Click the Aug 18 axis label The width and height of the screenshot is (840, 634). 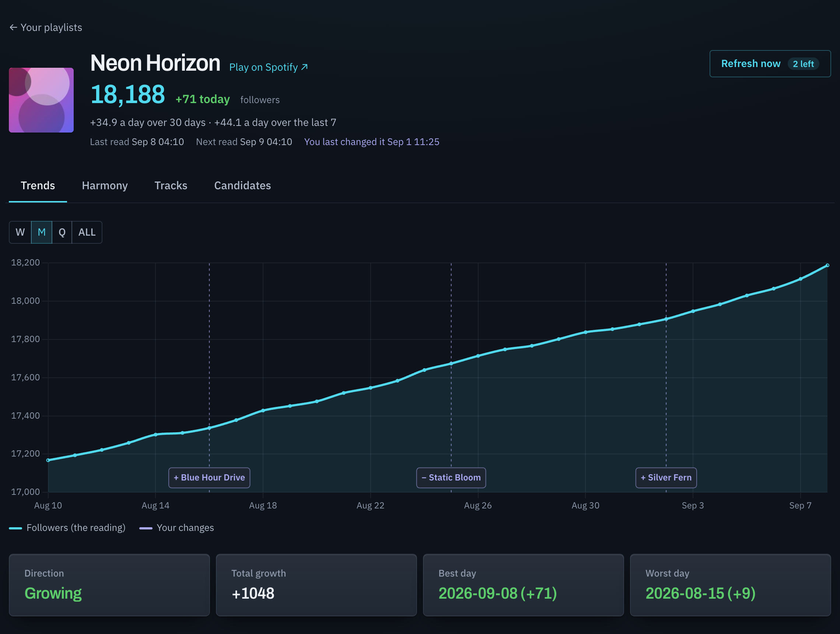263,506
